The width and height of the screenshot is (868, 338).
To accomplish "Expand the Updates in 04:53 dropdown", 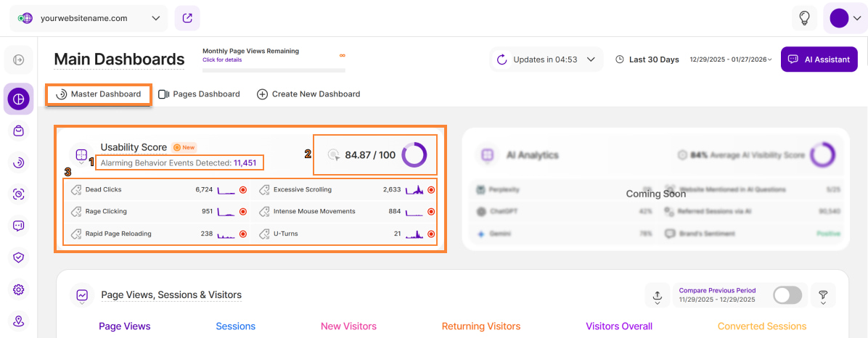I will (x=546, y=59).
